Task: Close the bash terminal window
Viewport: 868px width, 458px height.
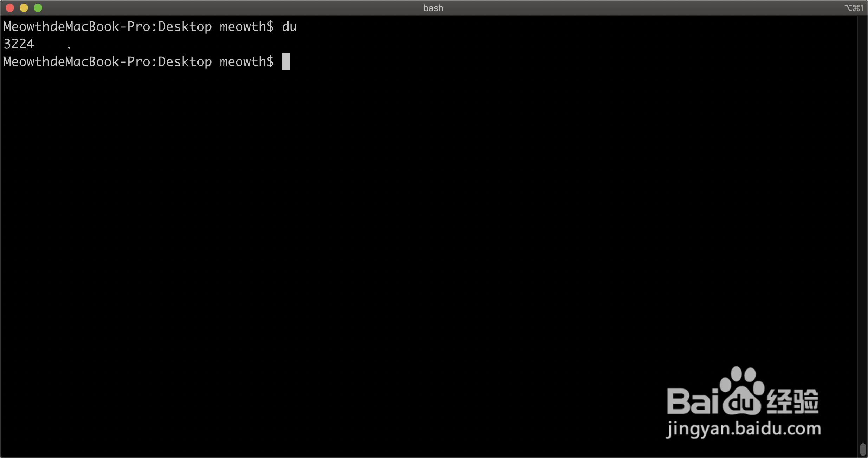Action: [x=10, y=8]
